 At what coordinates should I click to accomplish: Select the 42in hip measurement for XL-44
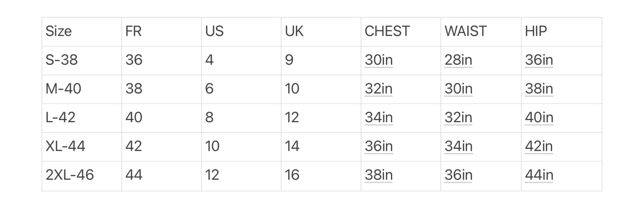click(x=539, y=146)
